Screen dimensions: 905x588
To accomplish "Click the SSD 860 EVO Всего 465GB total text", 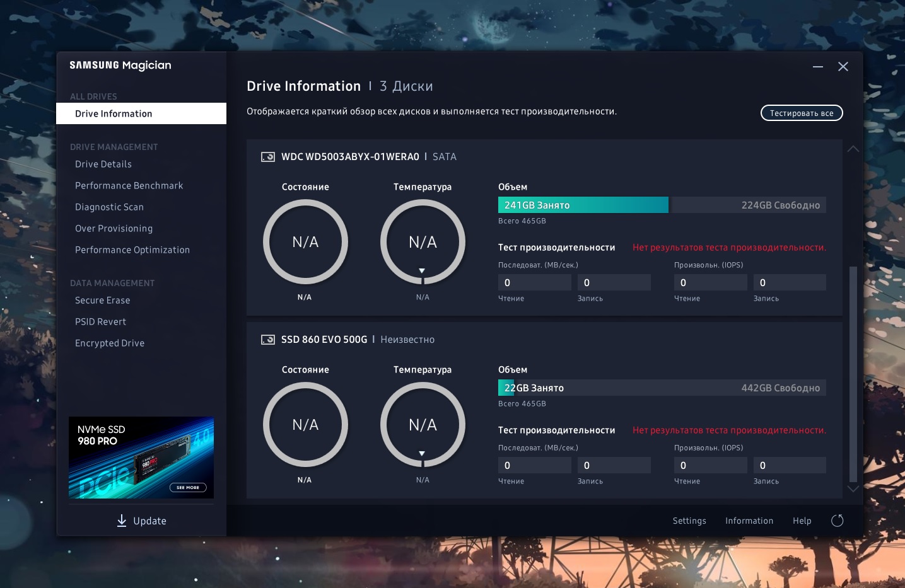I will [522, 404].
